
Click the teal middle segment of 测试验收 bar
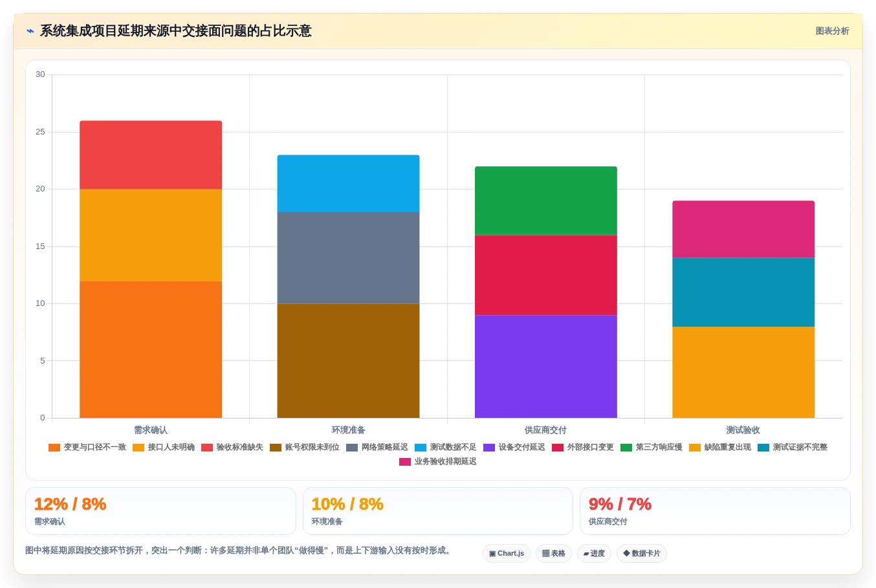(x=743, y=292)
